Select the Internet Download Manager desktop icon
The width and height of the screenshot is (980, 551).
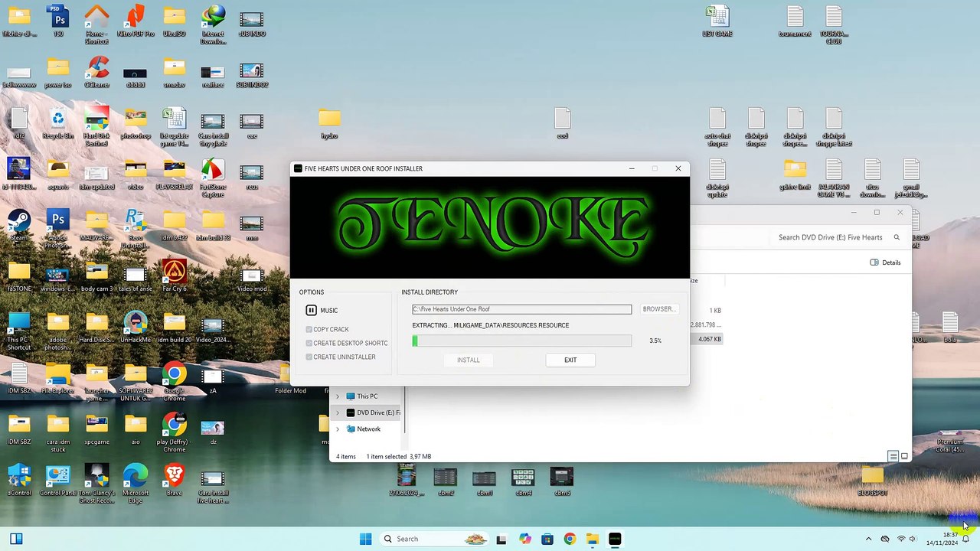pos(214,24)
